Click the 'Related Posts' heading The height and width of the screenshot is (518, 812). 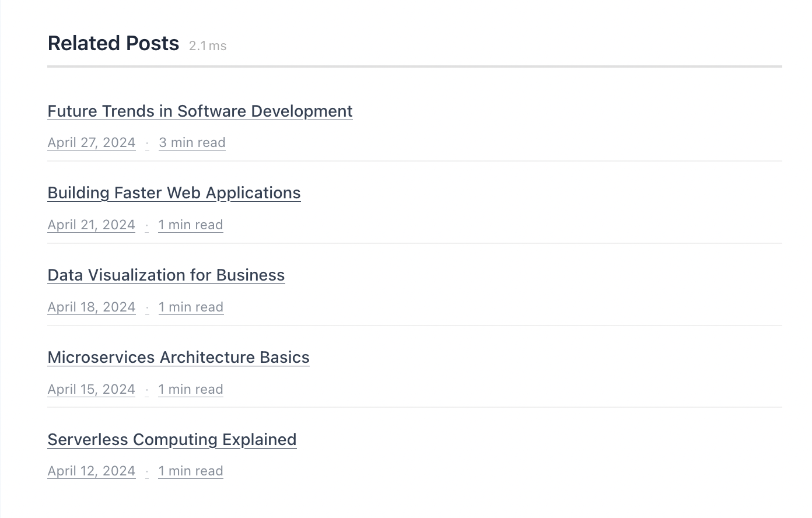pyautogui.click(x=113, y=44)
